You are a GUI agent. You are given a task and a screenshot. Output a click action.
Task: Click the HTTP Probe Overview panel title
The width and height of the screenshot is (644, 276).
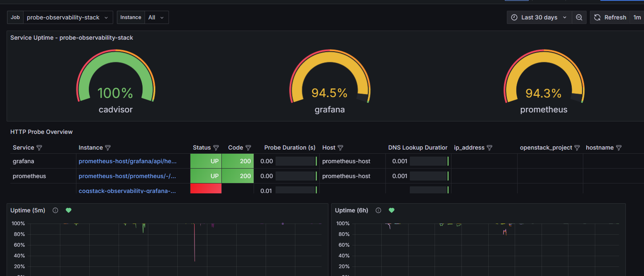click(x=41, y=132)
